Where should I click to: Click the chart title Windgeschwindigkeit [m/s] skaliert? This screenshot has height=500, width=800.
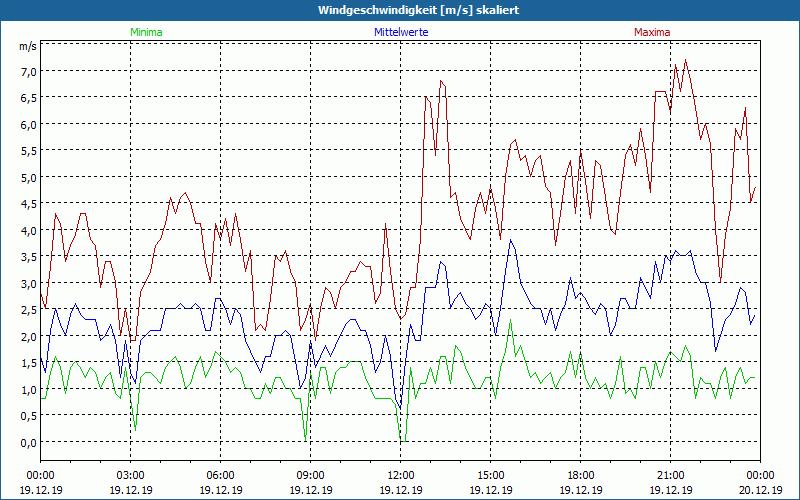tap(418, 10)
